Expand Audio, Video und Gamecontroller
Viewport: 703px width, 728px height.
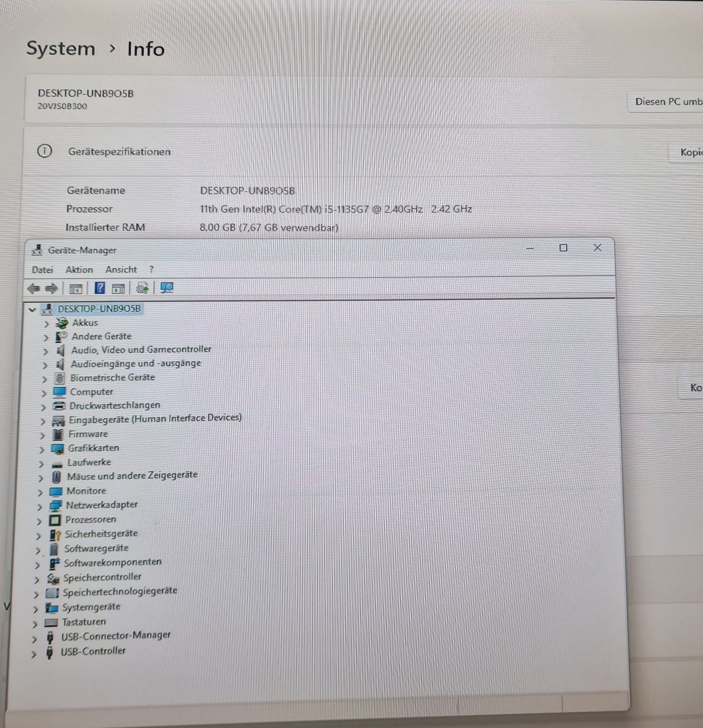(x=45, y=351)
